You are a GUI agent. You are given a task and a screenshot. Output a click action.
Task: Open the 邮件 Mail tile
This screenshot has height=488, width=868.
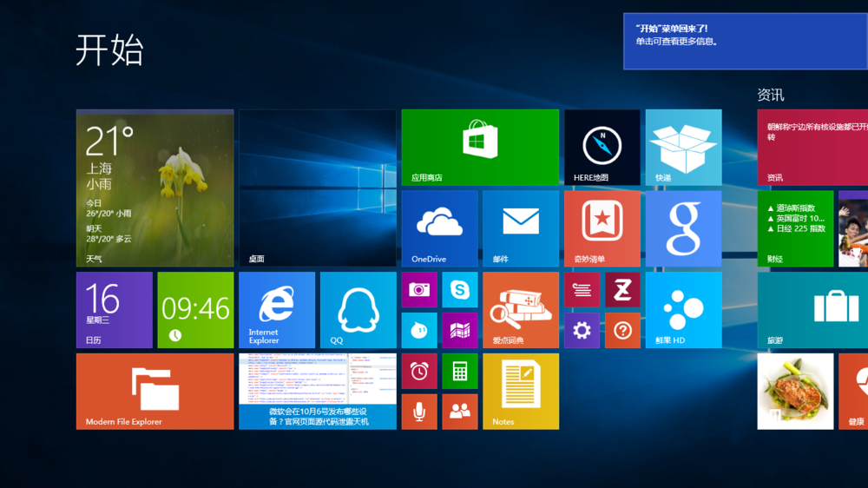click(x=521, y=228)
